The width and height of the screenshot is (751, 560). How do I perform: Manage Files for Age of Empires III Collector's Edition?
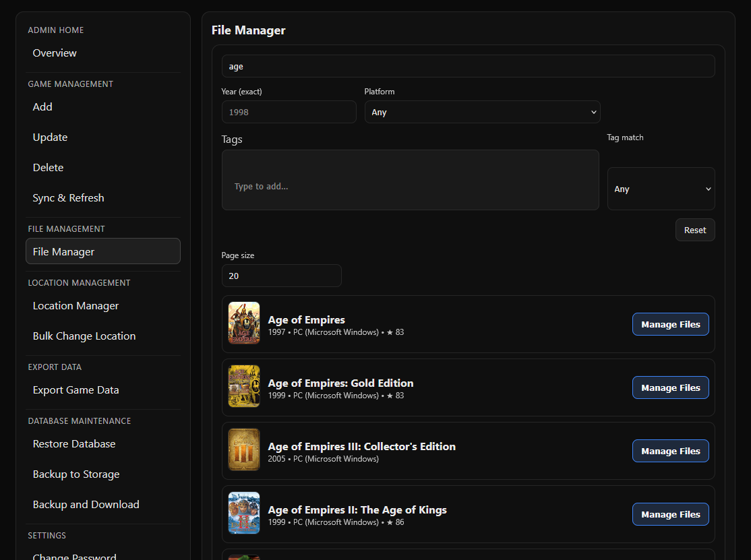[x=671, y=451]
